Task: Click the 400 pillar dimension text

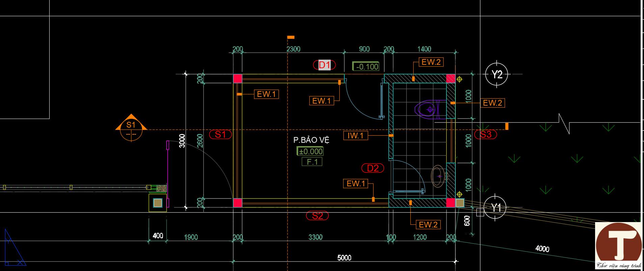Action: pyautogui.click(x=158, y=236)
